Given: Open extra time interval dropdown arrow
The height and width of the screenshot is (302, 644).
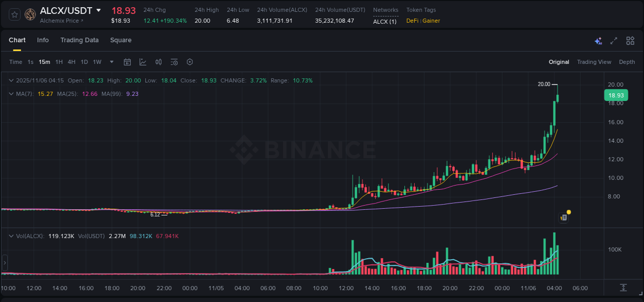Looking at the screenshot, I should (x=111, y=62).
